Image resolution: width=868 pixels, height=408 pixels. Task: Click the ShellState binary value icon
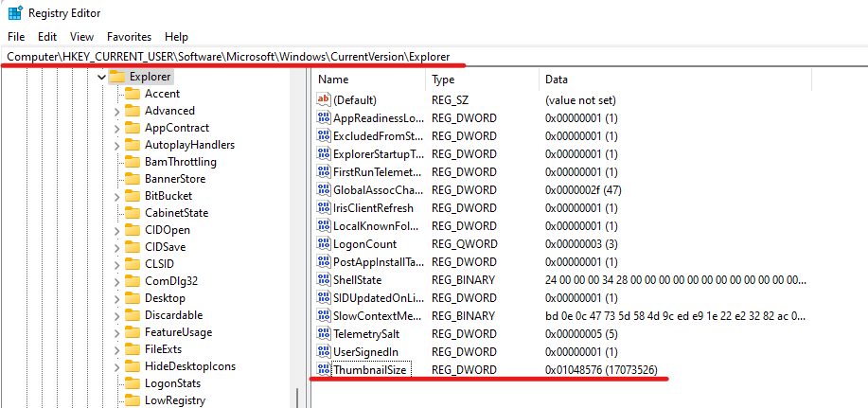click(324, 279)
